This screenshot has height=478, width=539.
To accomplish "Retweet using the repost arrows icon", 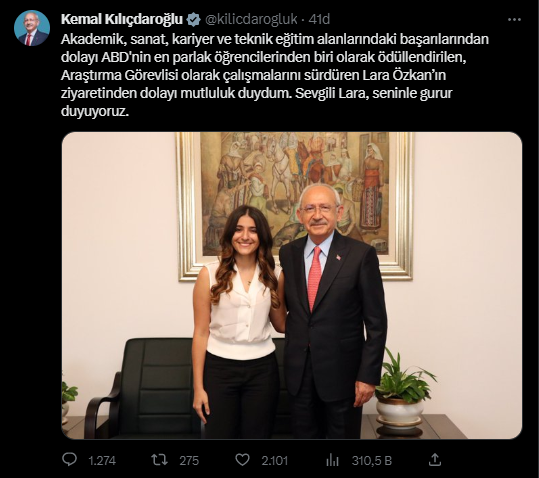I will (160, 459).
